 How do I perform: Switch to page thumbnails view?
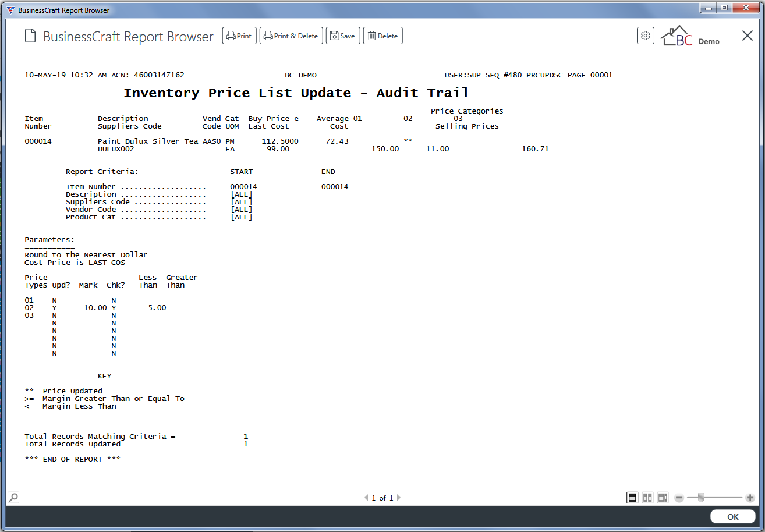(x=663, y=498)
